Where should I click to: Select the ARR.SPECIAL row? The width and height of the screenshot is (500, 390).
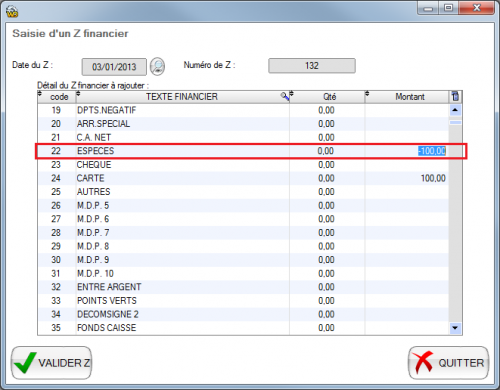243,124
